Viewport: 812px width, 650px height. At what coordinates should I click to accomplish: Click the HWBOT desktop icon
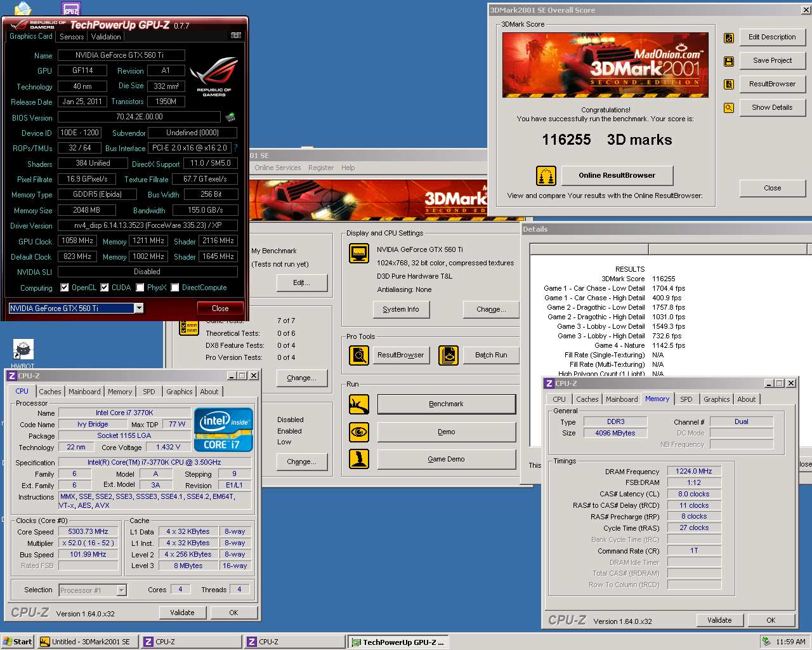click(x=23, y=350)
